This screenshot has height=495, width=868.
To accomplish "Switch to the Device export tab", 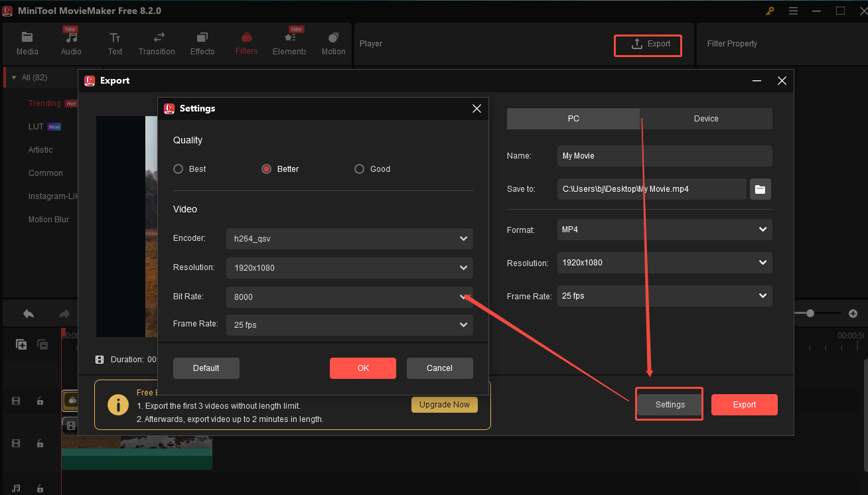I will coord(706,119).
